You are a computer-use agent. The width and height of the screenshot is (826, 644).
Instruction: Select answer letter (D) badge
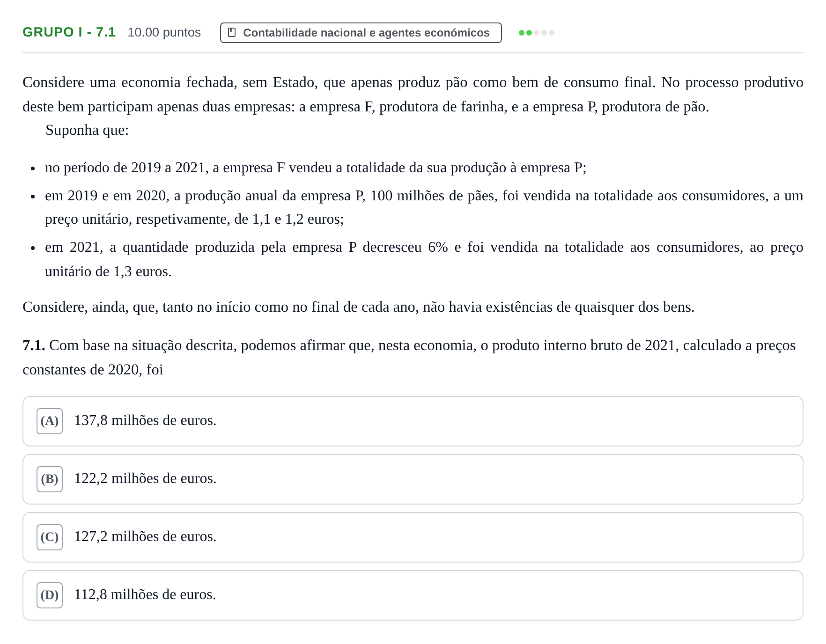tap(50, 595)
